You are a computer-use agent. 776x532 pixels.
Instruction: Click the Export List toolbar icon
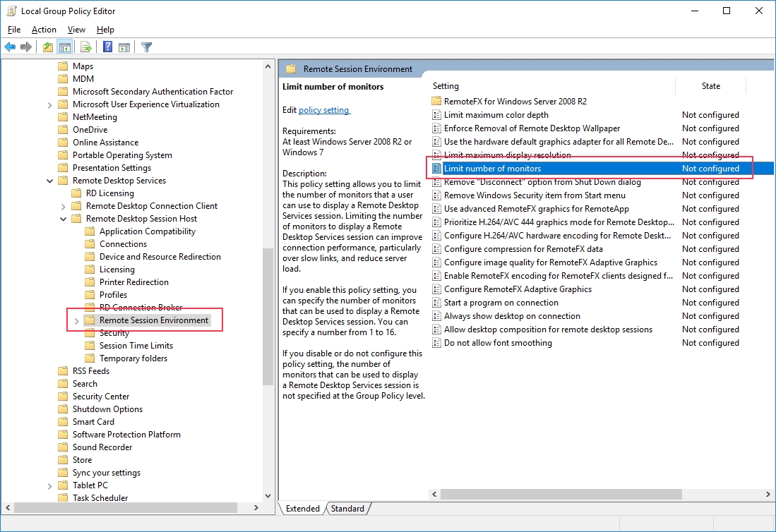click(x=86, y=47)
